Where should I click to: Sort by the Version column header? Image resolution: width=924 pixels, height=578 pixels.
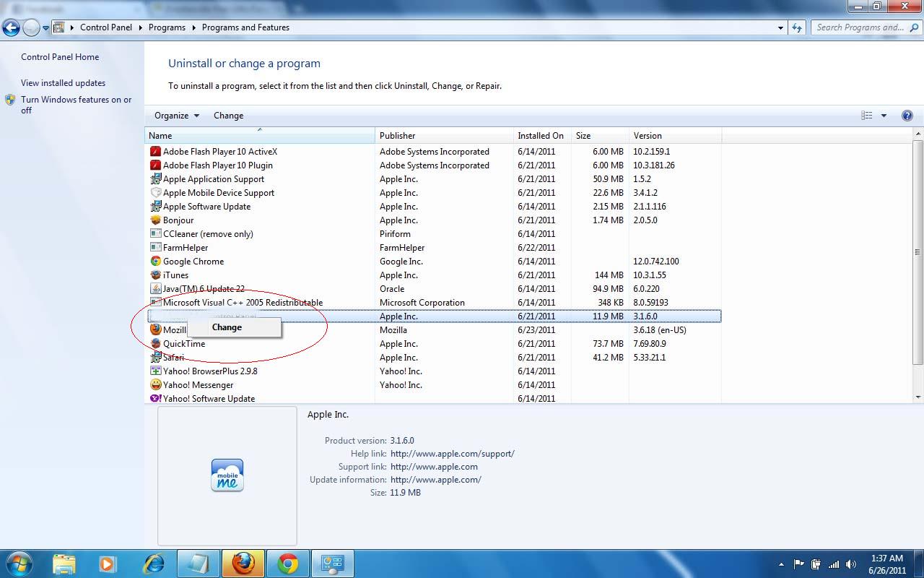[x=675, y=136]
